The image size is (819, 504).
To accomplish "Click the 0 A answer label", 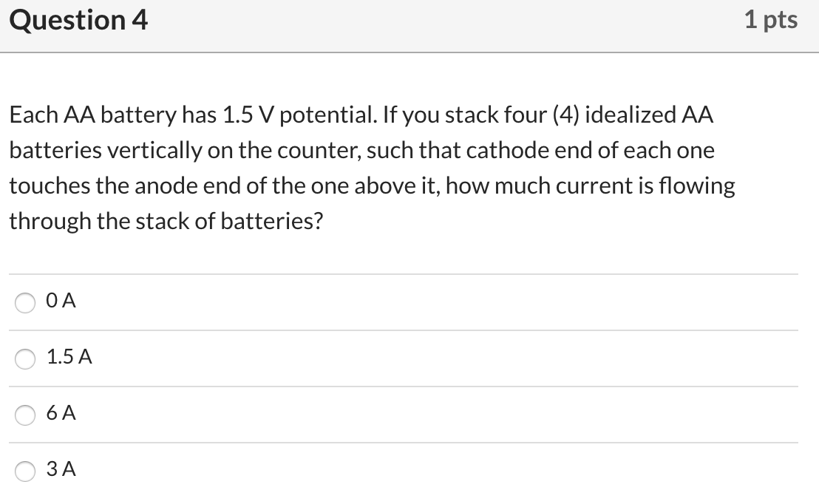I will (61, 301).
